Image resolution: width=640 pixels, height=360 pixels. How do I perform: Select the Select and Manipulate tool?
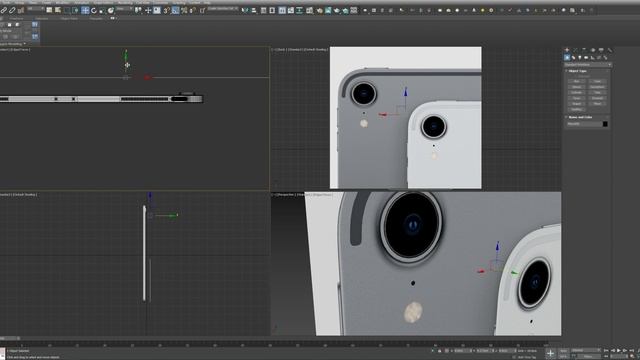pyautogui.click(x=148, y=10)
